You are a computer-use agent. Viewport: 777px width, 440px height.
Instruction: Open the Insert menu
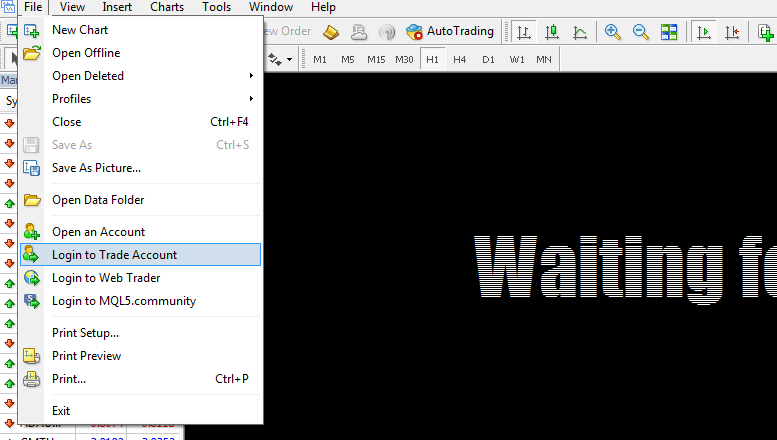click(117, 7)
